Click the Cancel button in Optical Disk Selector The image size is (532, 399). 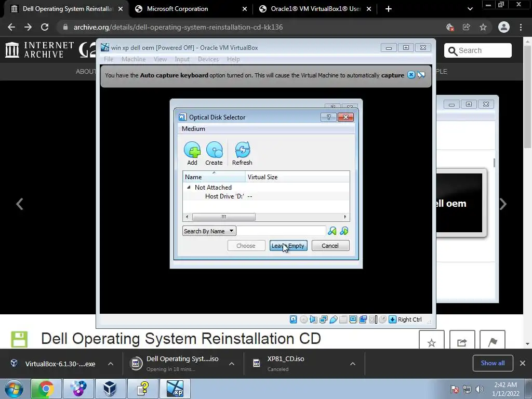[x=330, y=246]
